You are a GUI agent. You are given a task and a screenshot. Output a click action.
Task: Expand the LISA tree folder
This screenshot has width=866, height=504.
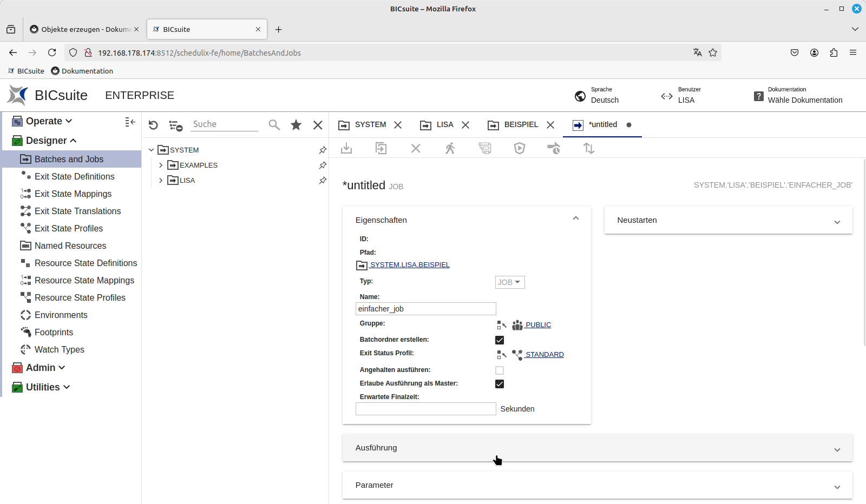pos(161,181)
